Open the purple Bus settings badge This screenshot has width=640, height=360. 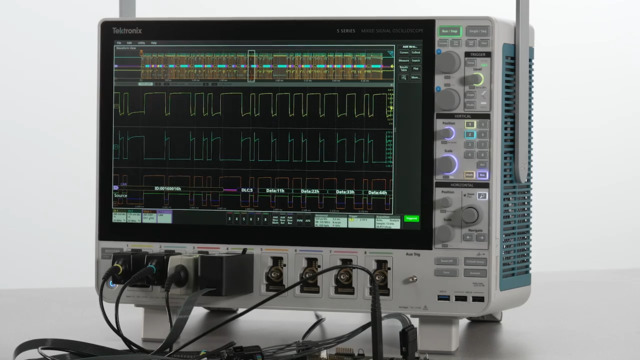pyautogui.click(x=164, y=216)
